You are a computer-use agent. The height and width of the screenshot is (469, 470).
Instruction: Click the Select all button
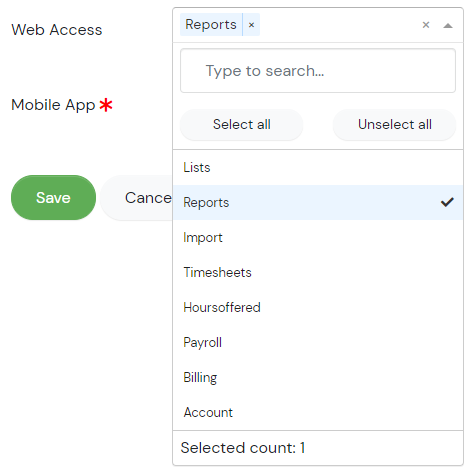point(242,124)
